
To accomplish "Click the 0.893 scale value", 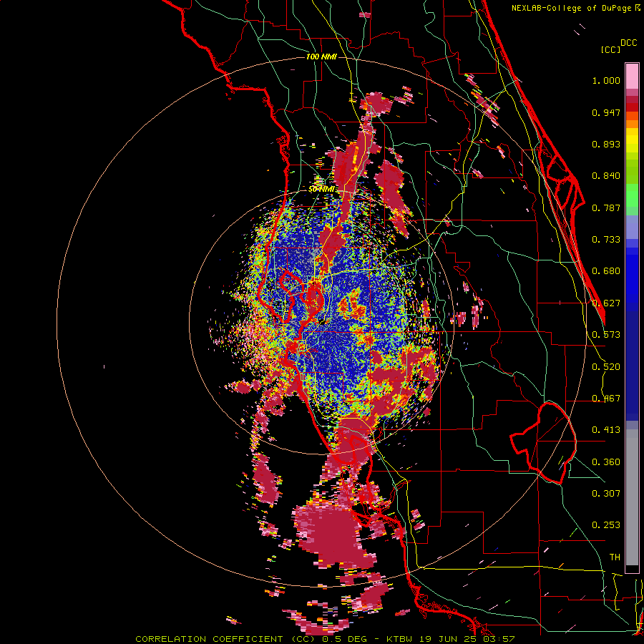I will pyautogui.click(x=606, y=144).
